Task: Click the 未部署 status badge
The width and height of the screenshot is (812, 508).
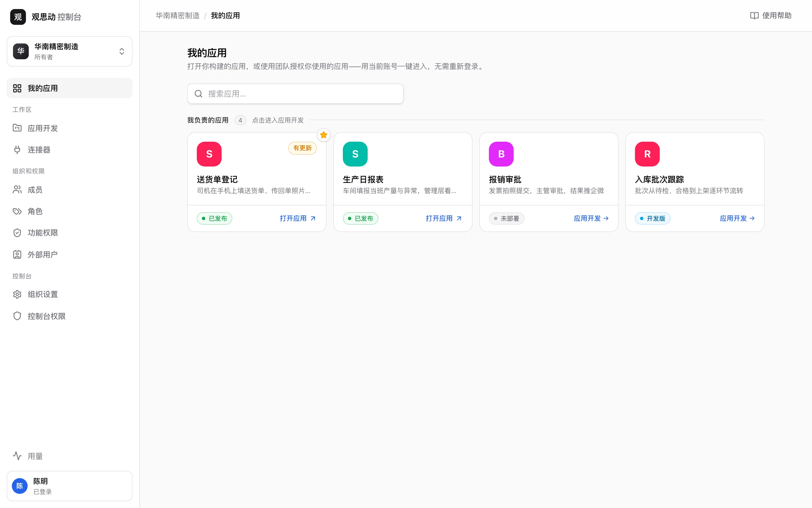Action: pos(506,218)
